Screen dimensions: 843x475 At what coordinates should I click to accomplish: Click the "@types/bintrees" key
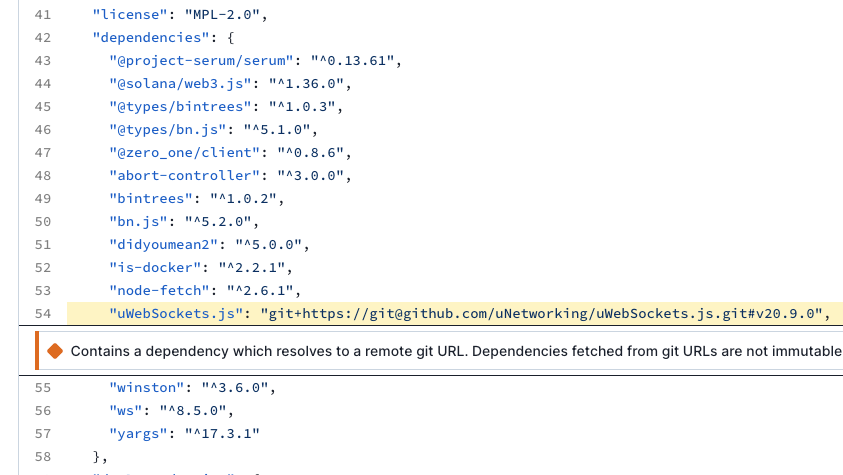click(x=181, y=107)
